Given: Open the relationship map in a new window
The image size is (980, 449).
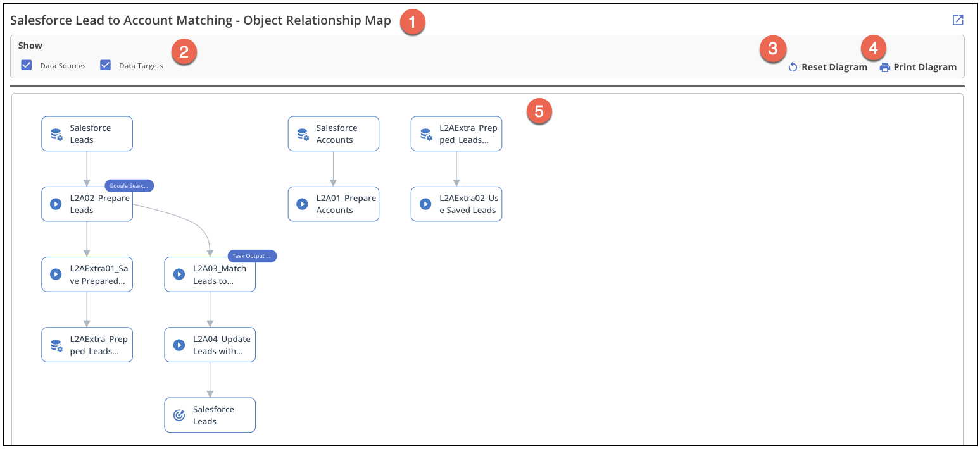Looking at the screenshot, I should tap(958, 20).
